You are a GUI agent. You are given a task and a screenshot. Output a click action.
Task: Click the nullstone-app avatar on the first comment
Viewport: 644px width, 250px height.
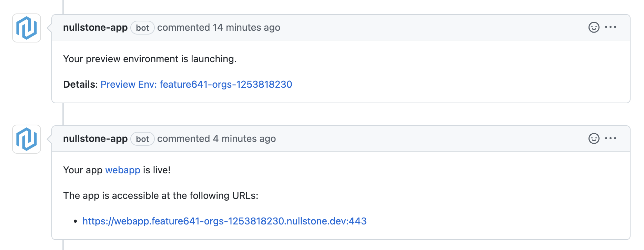click(x=26, y=28)
